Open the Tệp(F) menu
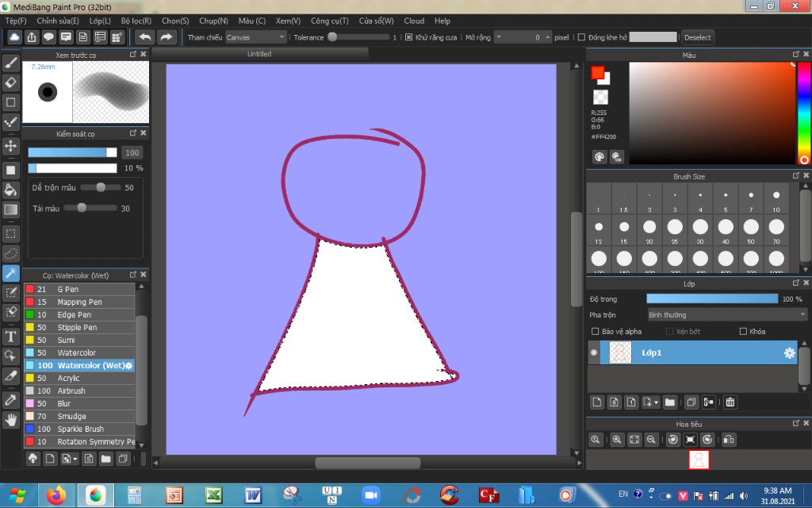The width and height of the screenshot is (812, 508). point(16,21)
